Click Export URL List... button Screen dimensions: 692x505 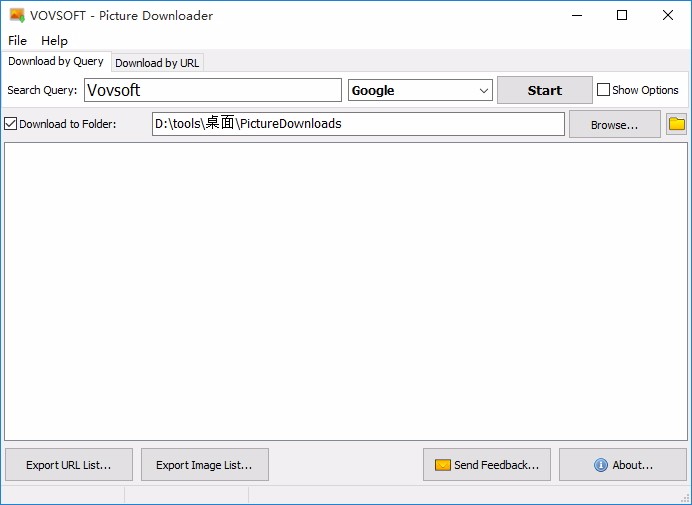[69, 465]
